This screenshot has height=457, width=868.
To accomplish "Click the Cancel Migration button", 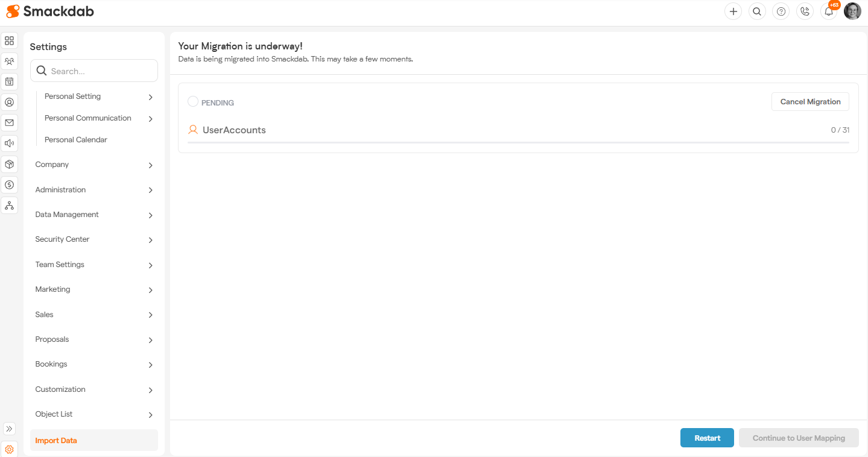I will (809, 102).
